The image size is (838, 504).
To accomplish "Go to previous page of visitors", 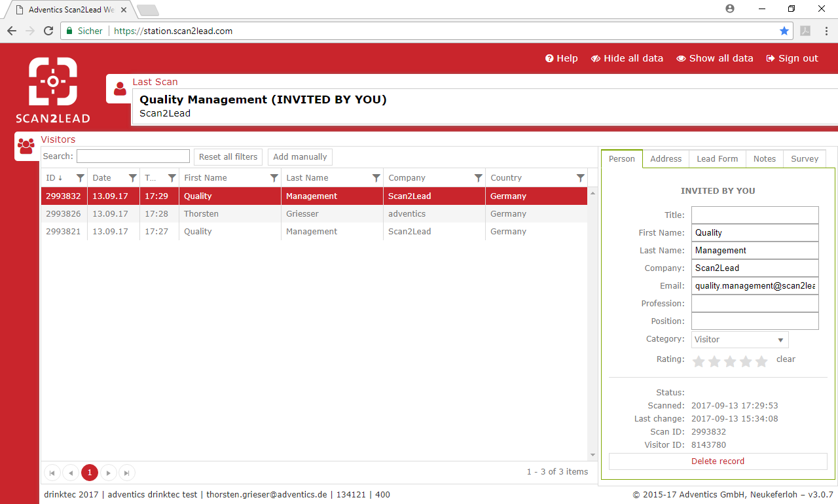I will pos(71,473).
